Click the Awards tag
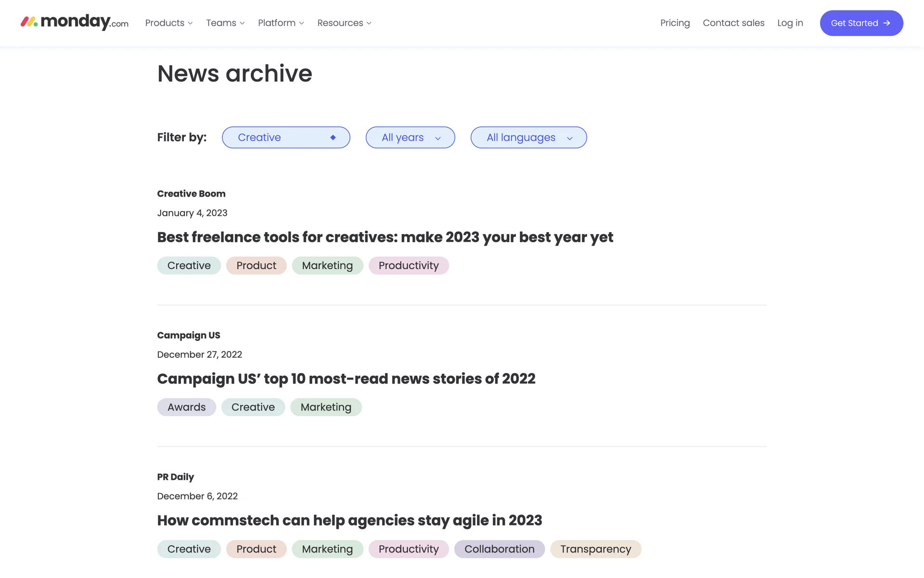The width and height of the screenshot is (924, 578). tap(186, 407)
